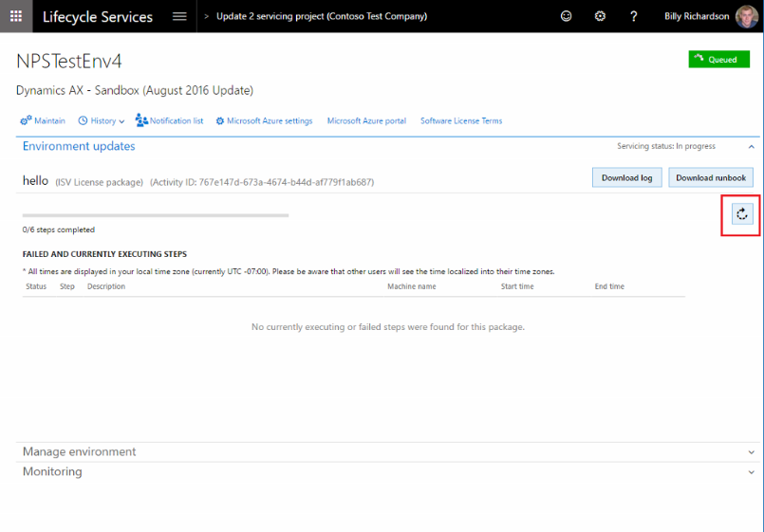Click the Download runbook button
Image resolution: width=764 pixels, height=532 pixels.
711,177
